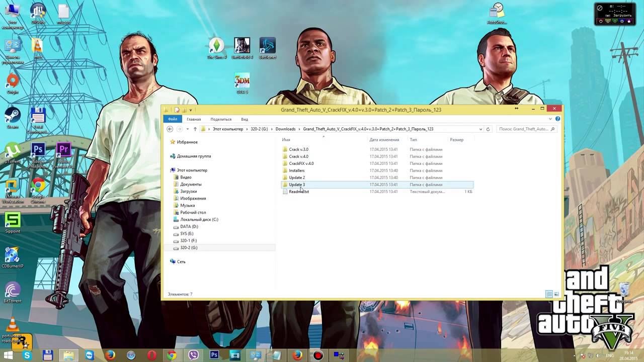This screenshot has width=644, height=362.
Task: Select the Battlefield 4 desktop shortcut
Action: (242, 49)
